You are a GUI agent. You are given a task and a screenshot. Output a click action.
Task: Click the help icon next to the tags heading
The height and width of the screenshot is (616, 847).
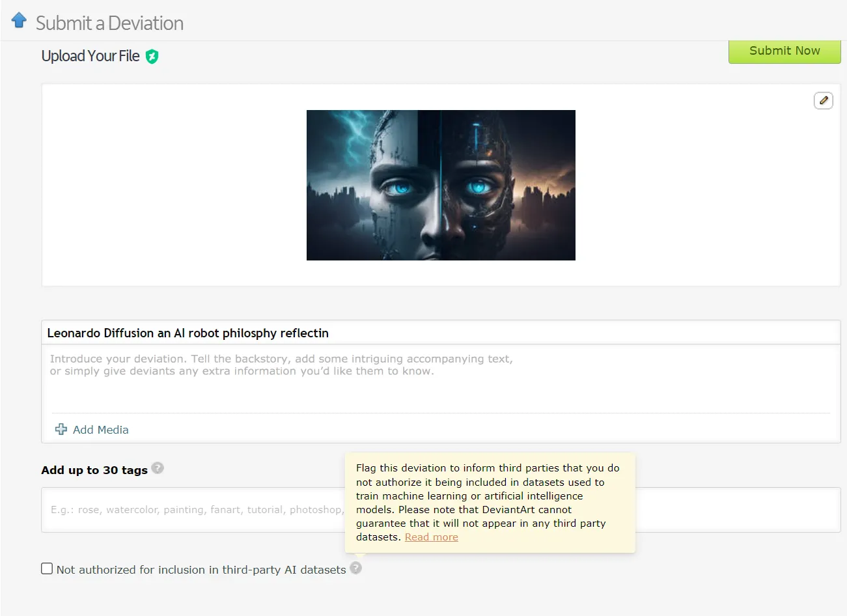coord(158,468)
